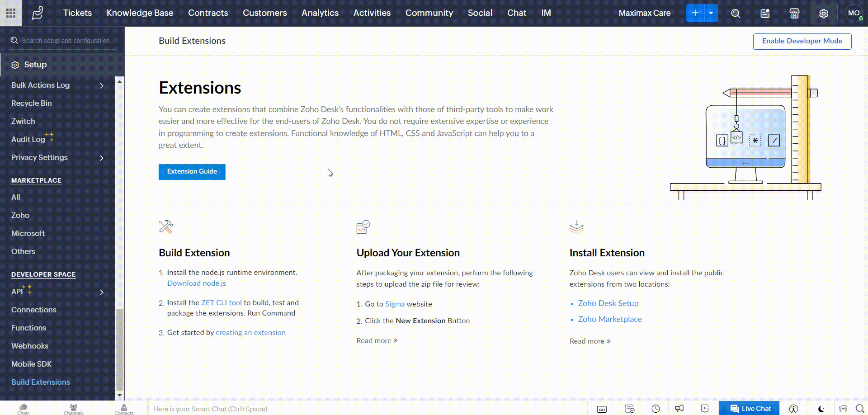Go to the Tickets tab
This screenshot has width=868, height=415.
pos(77,13)
